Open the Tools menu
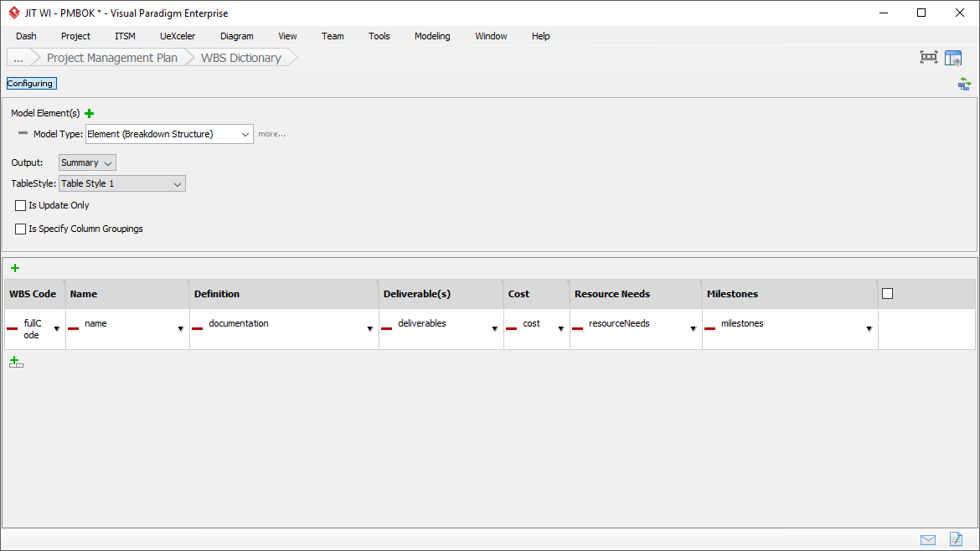 coord(379,36)
